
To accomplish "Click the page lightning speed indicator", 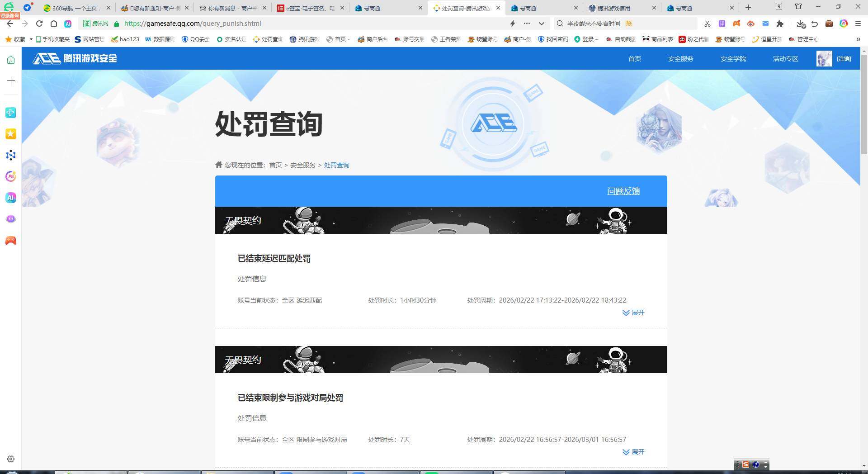I will 512,24.
